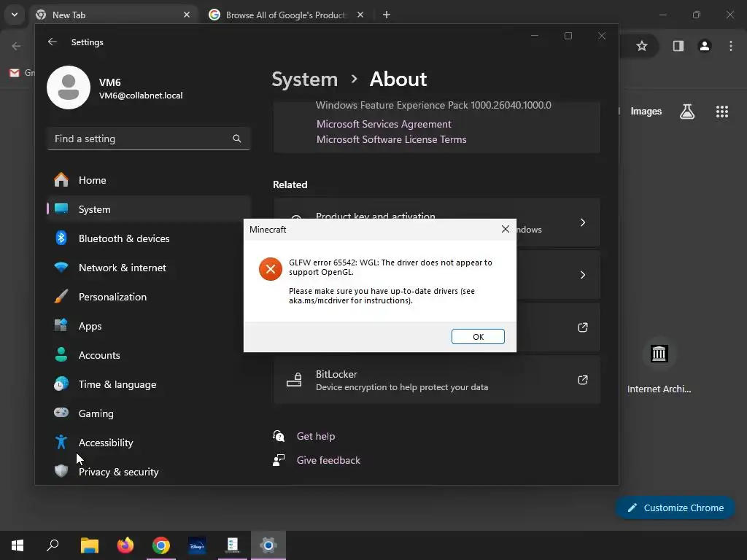Open the Internet Archive shortcut
Viewport: 747px width, 560px height.
[659, 367]
